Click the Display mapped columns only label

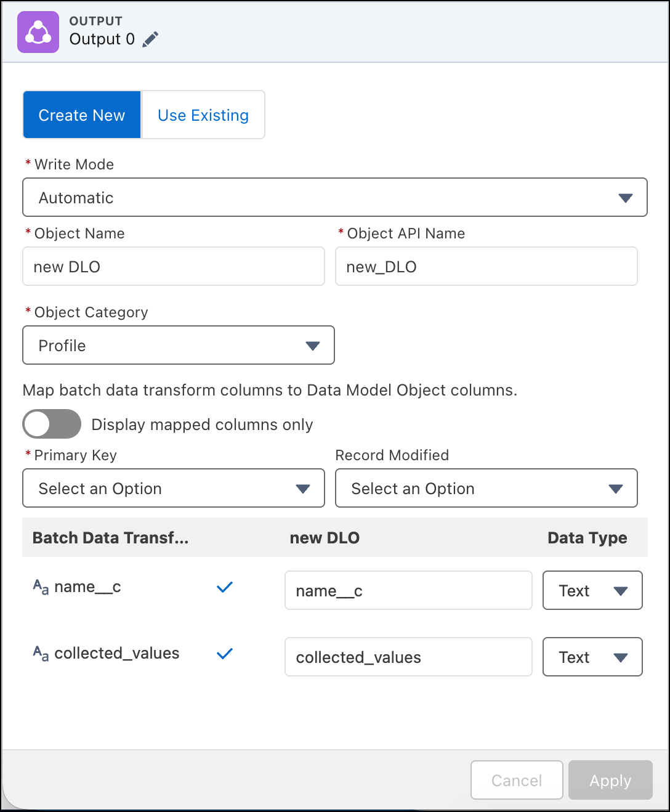[x=202, y=424]
